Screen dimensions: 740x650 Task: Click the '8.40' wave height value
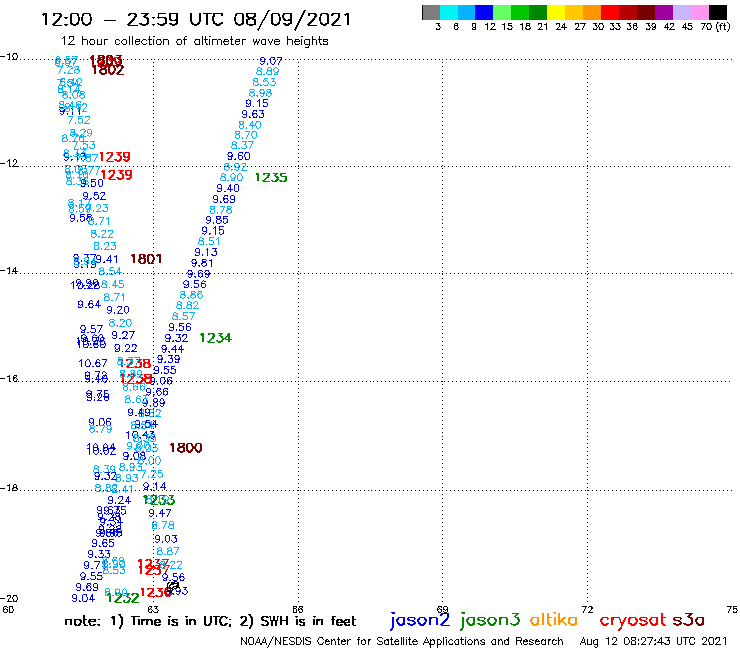pos(250,125)
